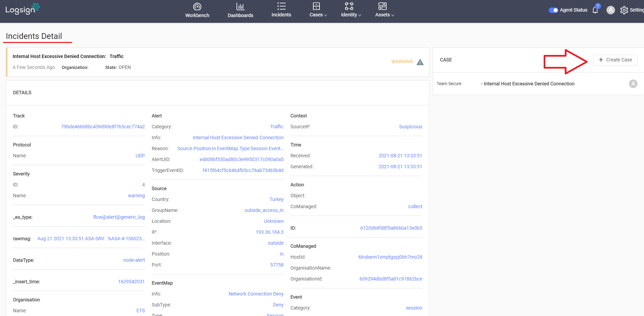Click the ID value 6120d68fd8f5a866ba13e0b5

tap(391, 228)
